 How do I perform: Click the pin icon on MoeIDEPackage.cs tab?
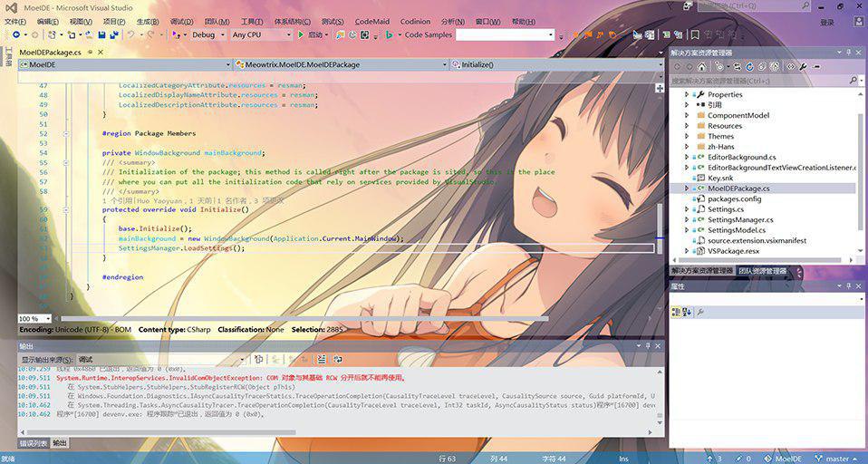tap(89, 52)
